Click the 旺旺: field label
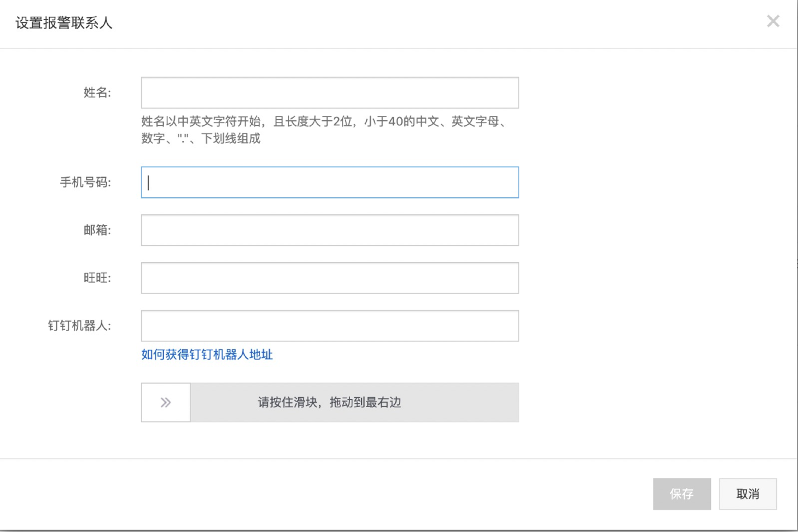Viewport: 798px width, 532px height. 97,278
